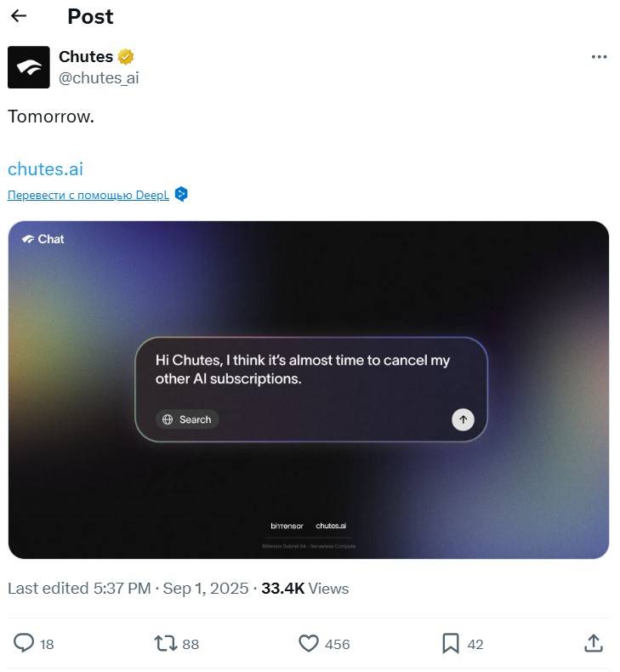
Task: Translate the post with DeepL
Action: pyautogui.click(x=88, y=195)
